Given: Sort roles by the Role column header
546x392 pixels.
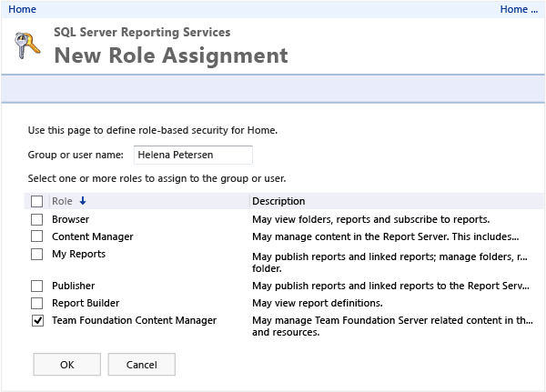Looking at the screenshot, I should (x=62, y=201).
